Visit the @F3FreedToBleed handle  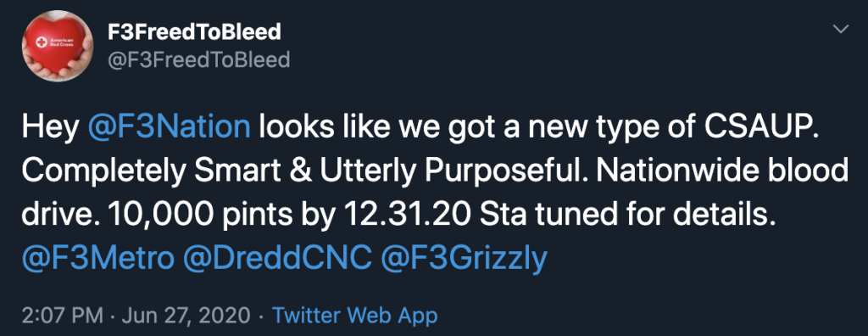click(198, 59)
